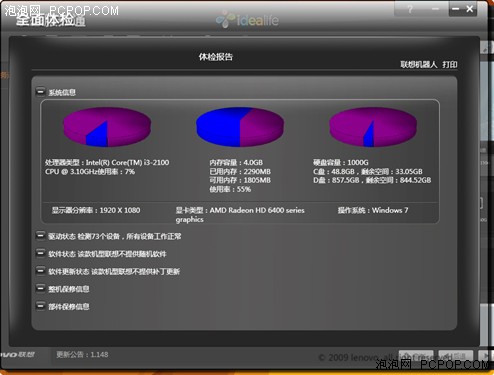
Task: Click the CPU 使用率 7% line
Action: click(90, 172)
